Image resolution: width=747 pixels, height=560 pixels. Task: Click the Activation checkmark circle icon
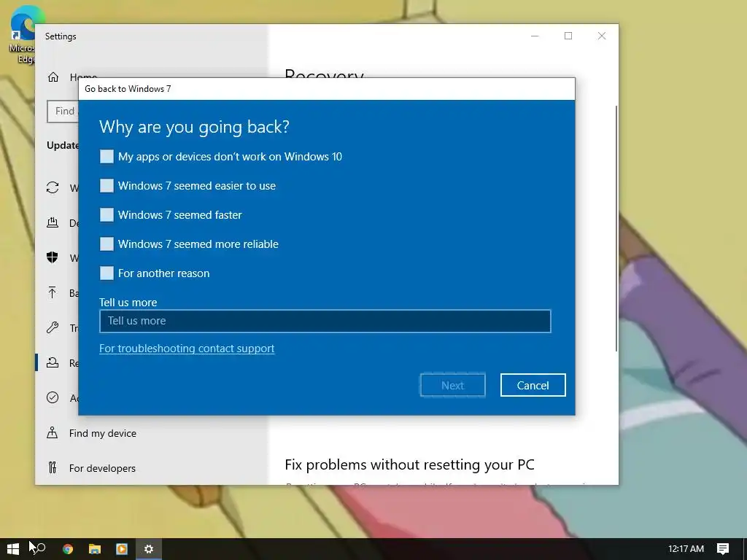click(x=53, y=397)
